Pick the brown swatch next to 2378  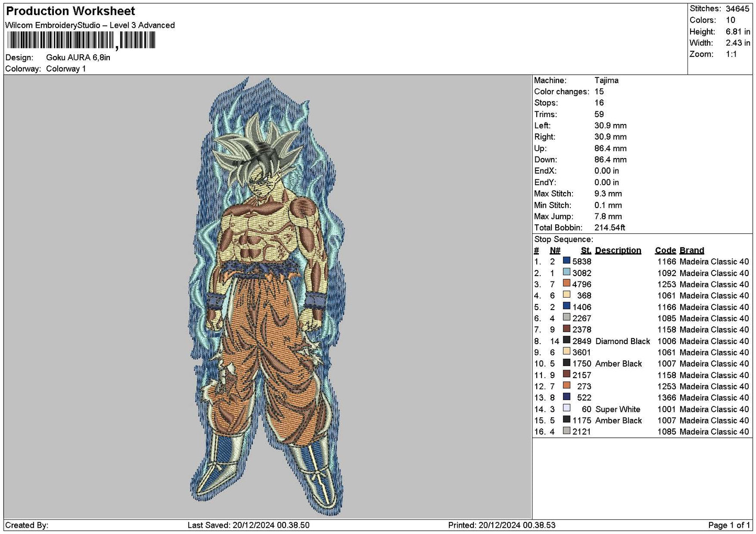coord(567,329)
